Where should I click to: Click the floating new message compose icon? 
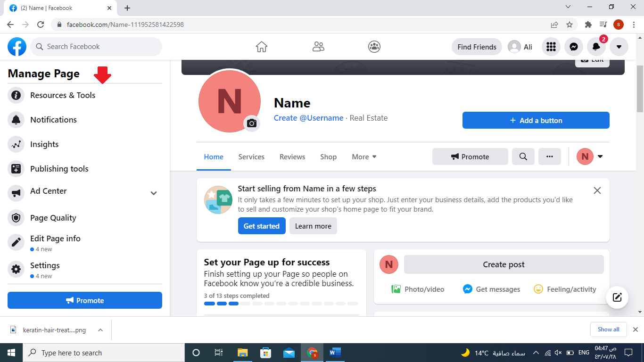point(617,297)
